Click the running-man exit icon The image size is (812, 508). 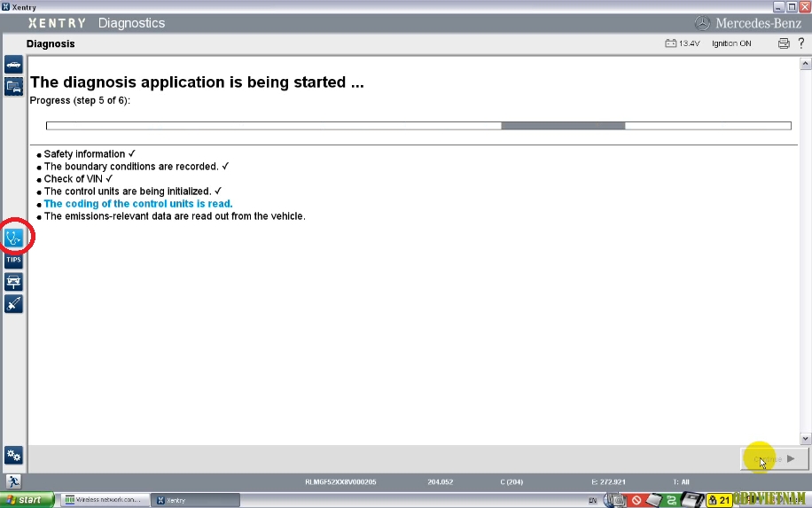coord(13,481)
